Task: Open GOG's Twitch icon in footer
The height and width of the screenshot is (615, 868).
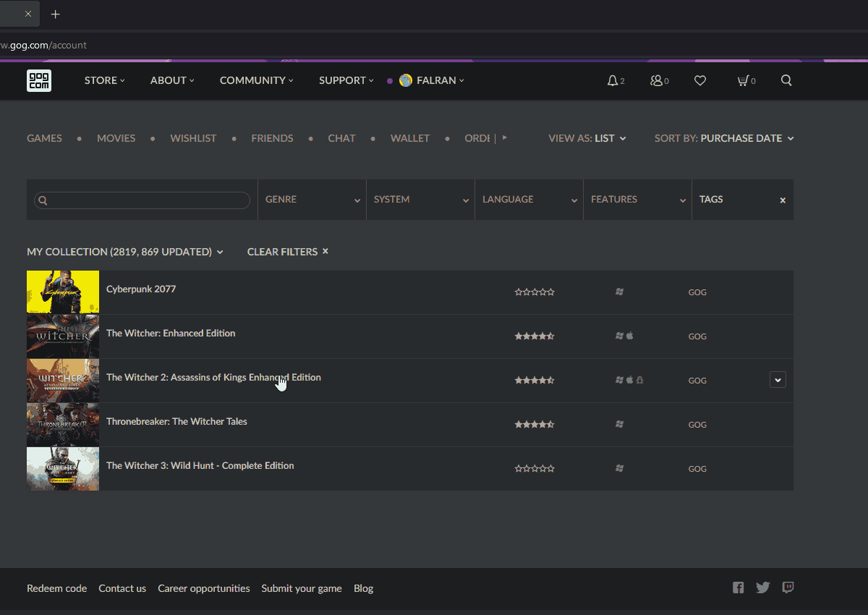Action: (788, 588)
